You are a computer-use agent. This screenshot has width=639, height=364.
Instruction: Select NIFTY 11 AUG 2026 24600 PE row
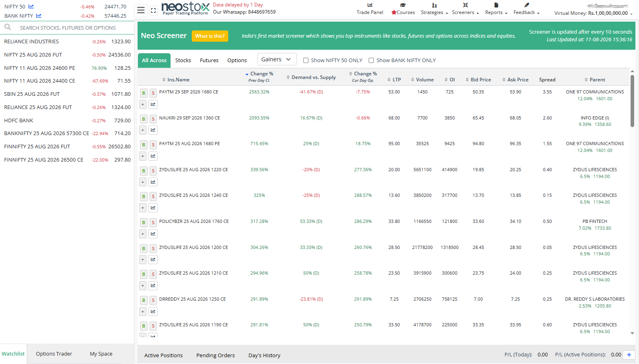pyautogui.click(x=67, y=68)
